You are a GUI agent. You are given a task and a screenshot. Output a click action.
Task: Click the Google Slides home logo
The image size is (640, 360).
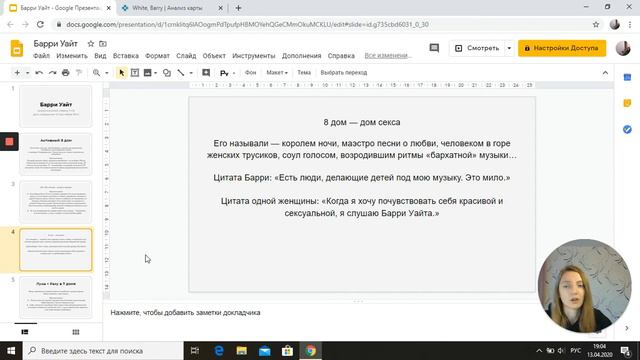pos(17,49)
